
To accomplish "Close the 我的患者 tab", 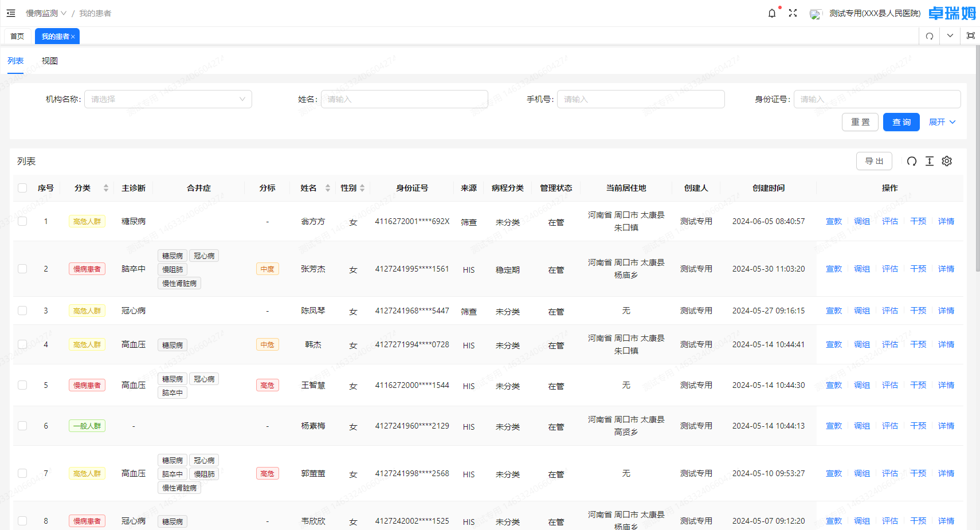I will pyautogui.click(x=73, y=37).
